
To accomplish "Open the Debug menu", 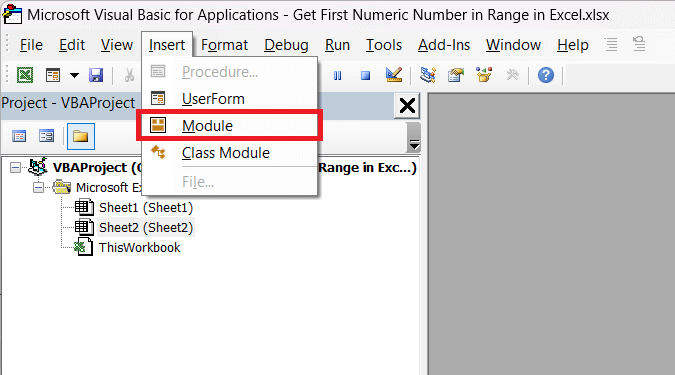I will click(x=286, y=45).
